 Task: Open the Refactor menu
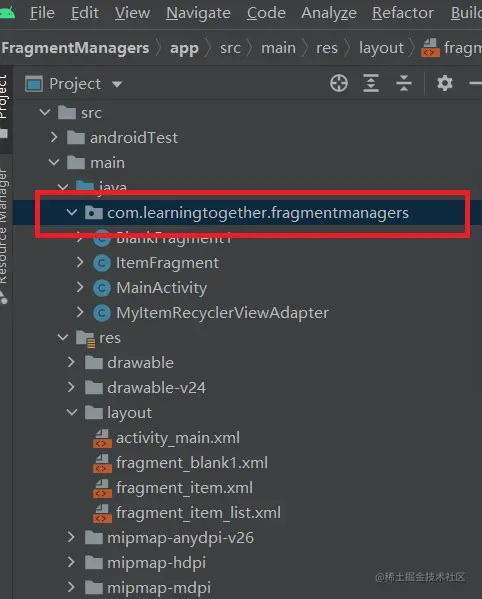(403, 13)
